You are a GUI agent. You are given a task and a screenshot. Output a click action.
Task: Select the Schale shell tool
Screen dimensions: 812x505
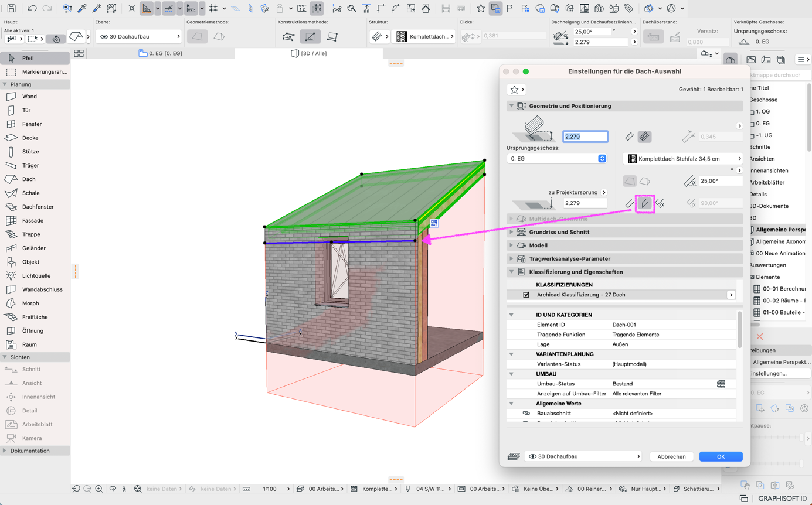35,193
